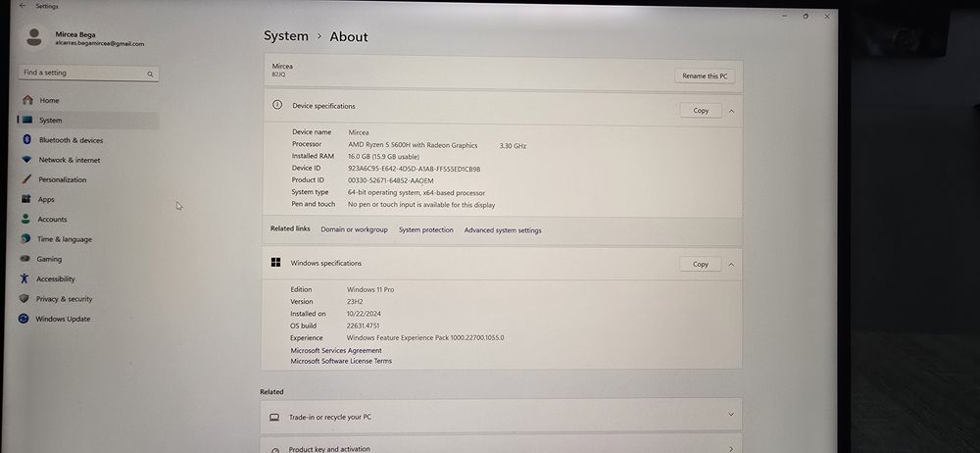Click Product ID value 00330-52671-64852-AAOEM
980x453 pixels.
pos(390,180)
